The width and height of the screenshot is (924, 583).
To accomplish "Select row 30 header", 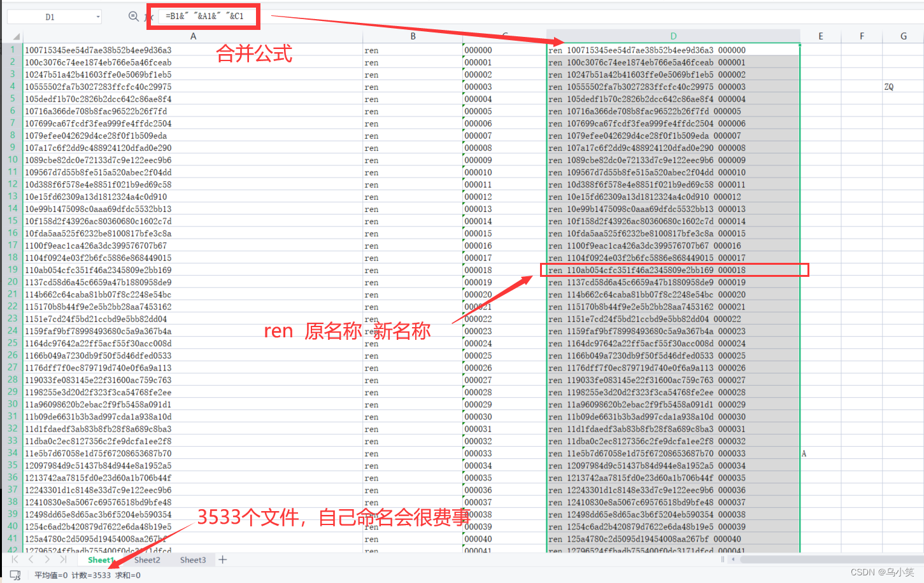I will (x=12, y=404).
